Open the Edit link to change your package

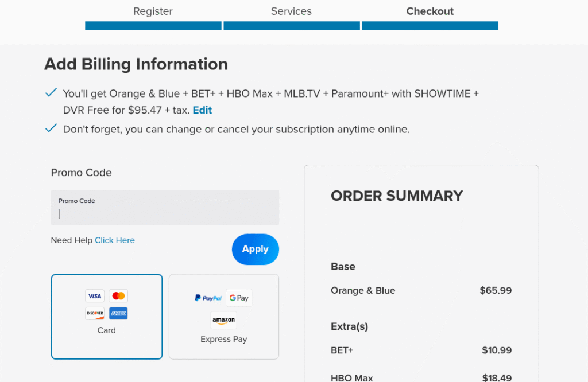coord(202,110)
